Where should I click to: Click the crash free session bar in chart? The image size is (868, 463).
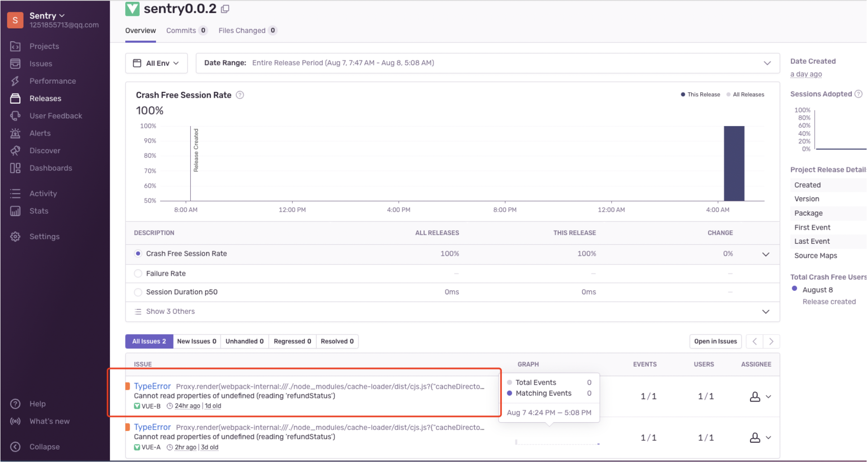(734, 163)
